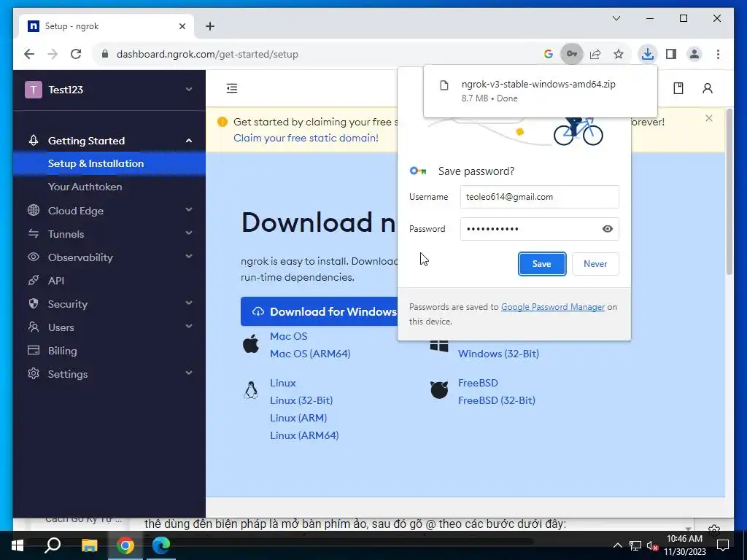Open Windows Start menu
The image size is (747, 560).
18,545
